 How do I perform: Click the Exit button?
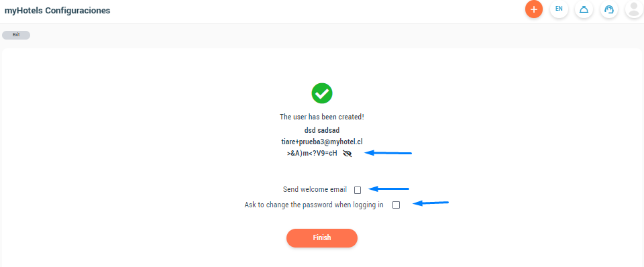(x=16, y=35)
